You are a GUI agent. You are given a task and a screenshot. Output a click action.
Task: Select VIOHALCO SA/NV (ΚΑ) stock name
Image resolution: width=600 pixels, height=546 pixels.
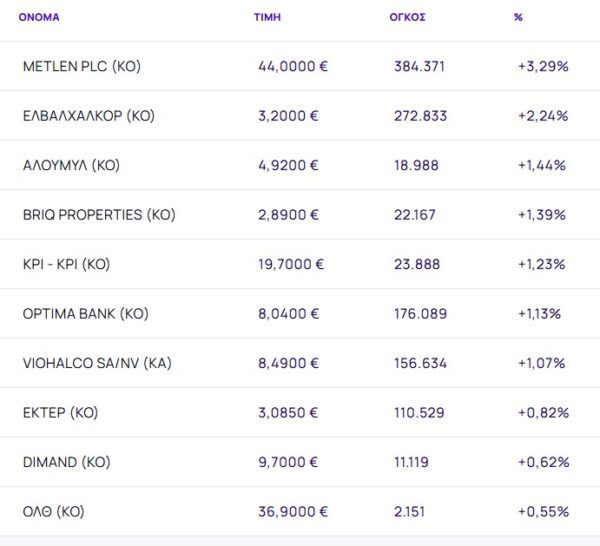[96, 363]
